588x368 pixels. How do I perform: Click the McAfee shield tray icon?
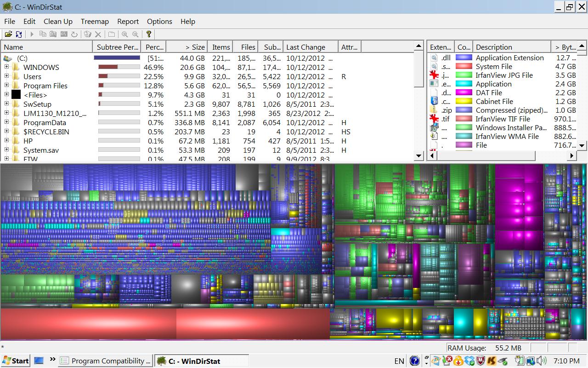(x=481, y=361)
